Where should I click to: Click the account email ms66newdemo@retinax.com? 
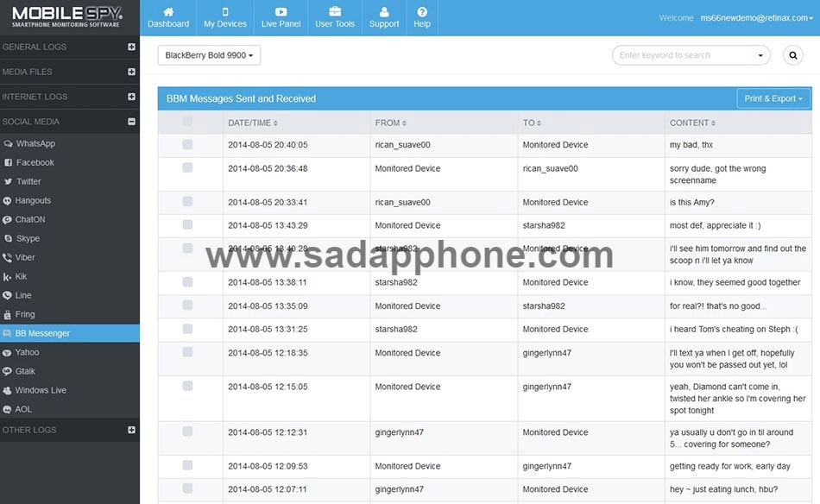tap(754, 17)
